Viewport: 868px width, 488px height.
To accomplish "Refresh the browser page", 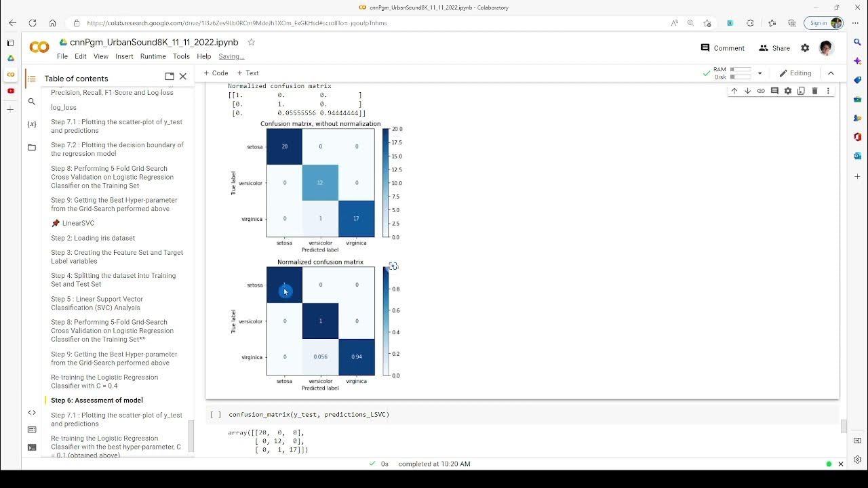I will (x=32, y=23).
